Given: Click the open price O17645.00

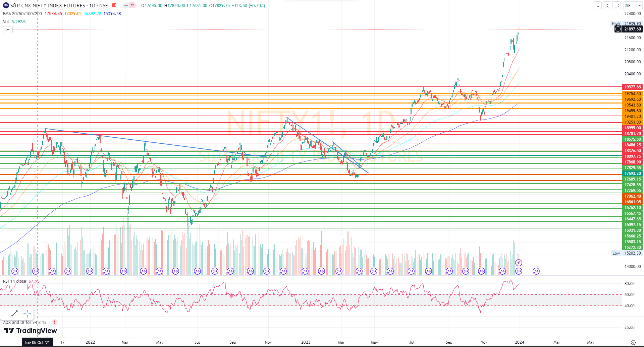Looking at the screenshot, I should tap(152, 5).
